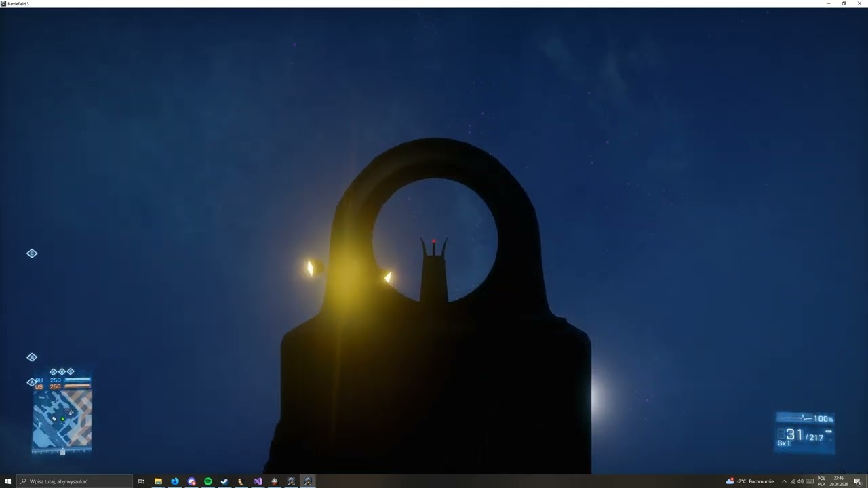Maximize the Battlefield 3 window
Viewport: 868px width, 488px height.
point(844,3)
